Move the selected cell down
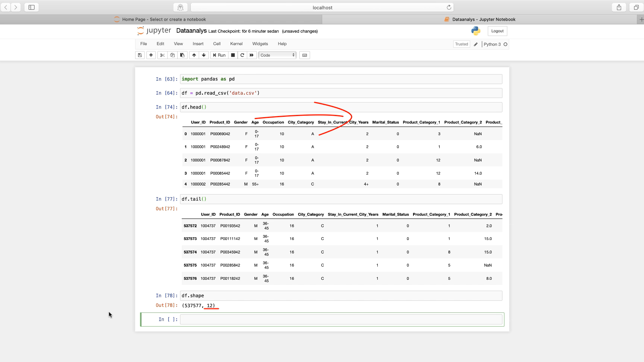Screen dimensions: 644x362 (x=204, y=55)
